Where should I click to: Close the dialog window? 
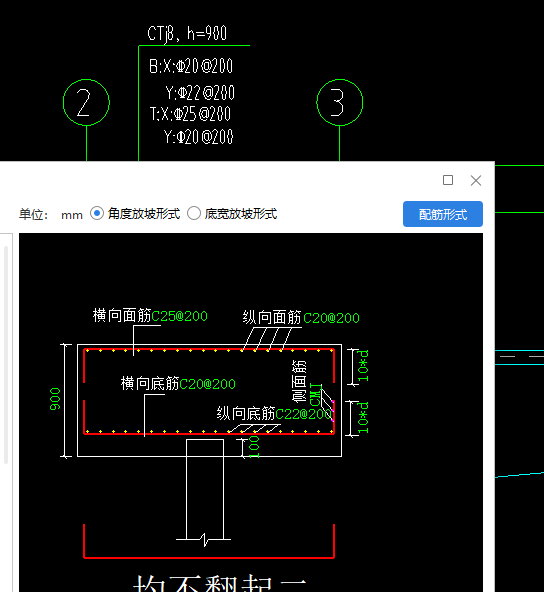pos(476,180)
